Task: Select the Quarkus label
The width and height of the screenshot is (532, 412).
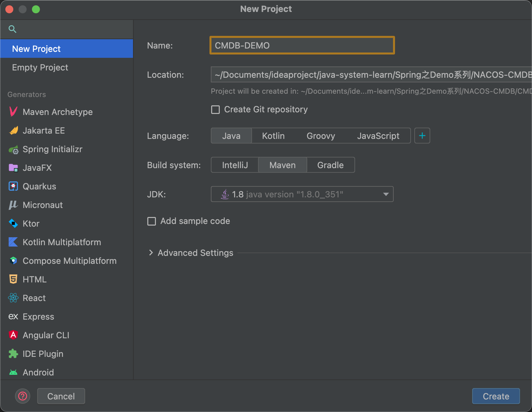Action: (x=39, y=186)
